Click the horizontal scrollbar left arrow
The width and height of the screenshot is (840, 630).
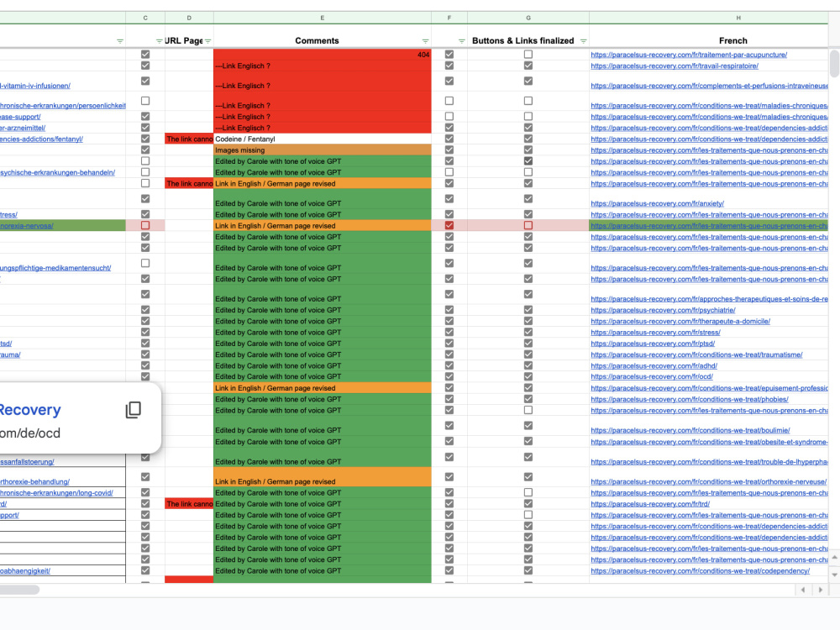[x=802, y=590]
